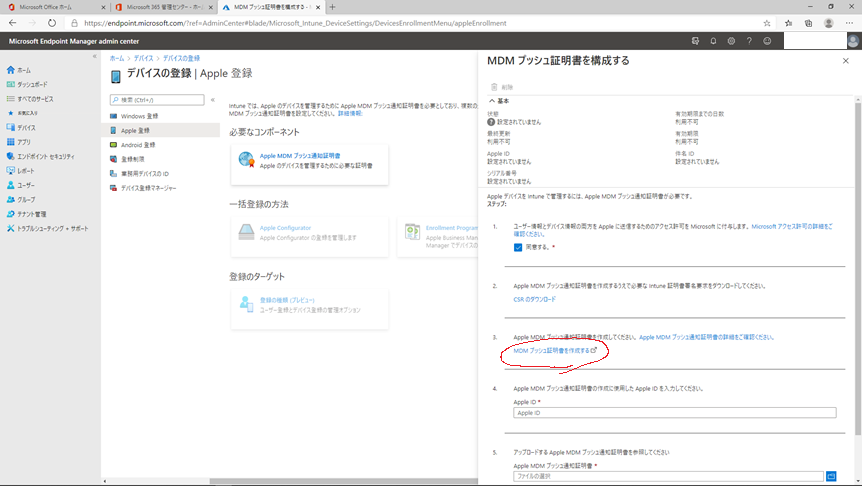Image resolution: width=862 pixels, height=486 pixels.
Task: Click the Apple ID input field
Action: coord(675,413)
